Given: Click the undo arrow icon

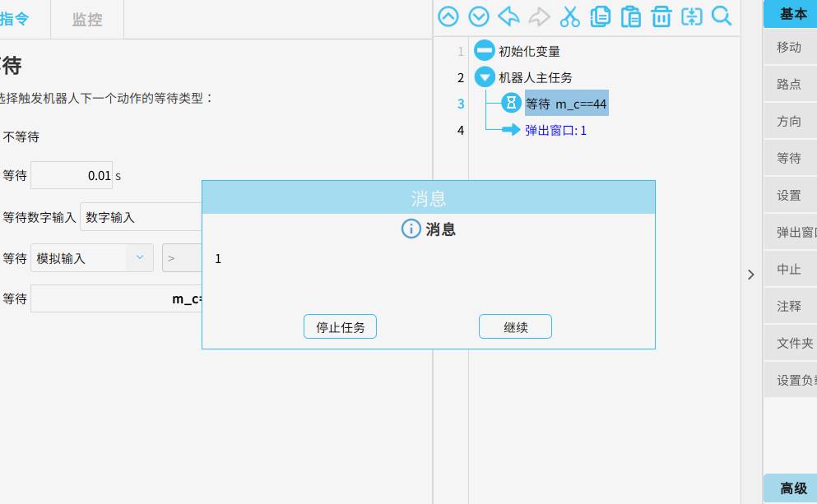Looking at the screenshot, I should (508, 16).
